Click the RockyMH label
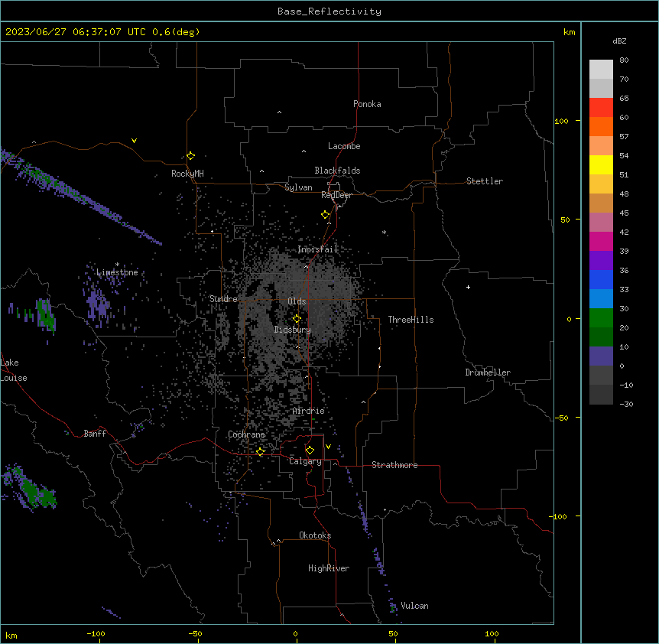Image resolution: width=659 pixels, height=644 pixels. coord(187,174)
